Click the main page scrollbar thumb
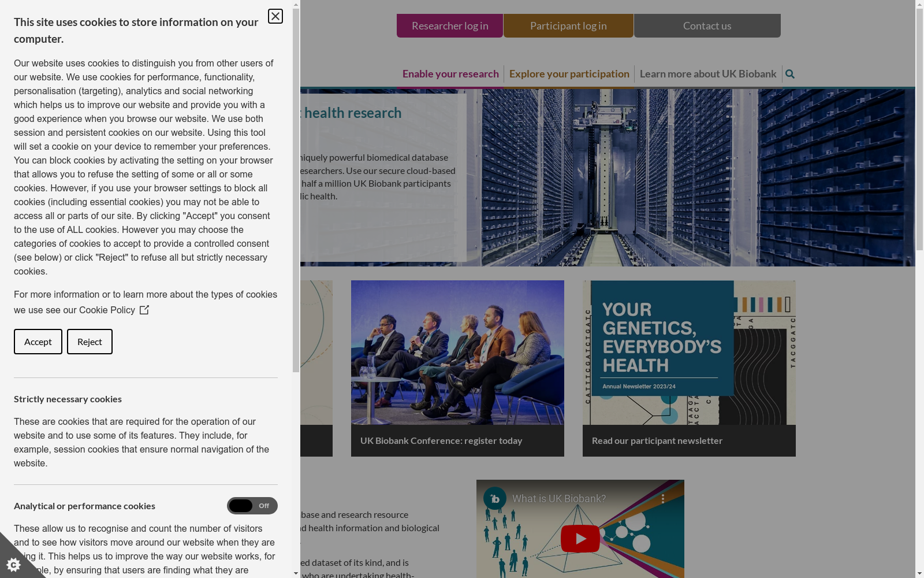 [919, 129]
